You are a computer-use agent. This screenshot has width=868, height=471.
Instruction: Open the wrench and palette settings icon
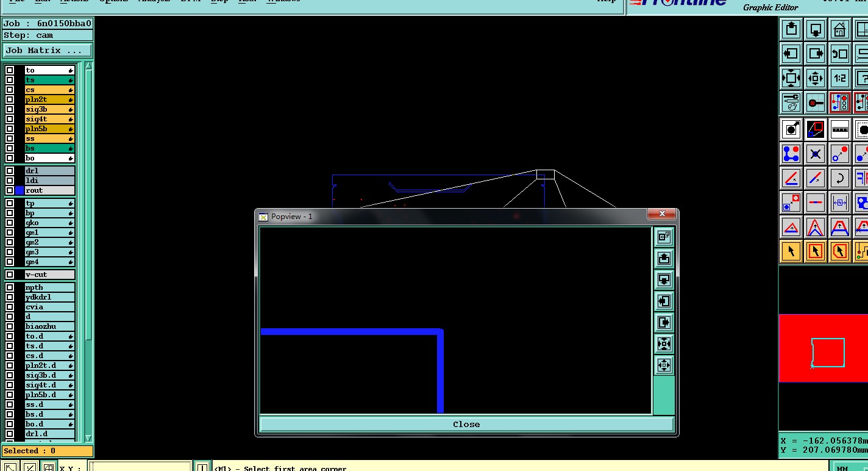(791, 102)
